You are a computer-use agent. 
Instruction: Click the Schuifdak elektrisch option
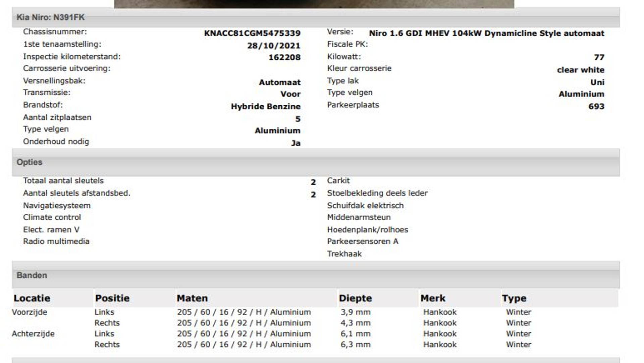click(365, 206)
